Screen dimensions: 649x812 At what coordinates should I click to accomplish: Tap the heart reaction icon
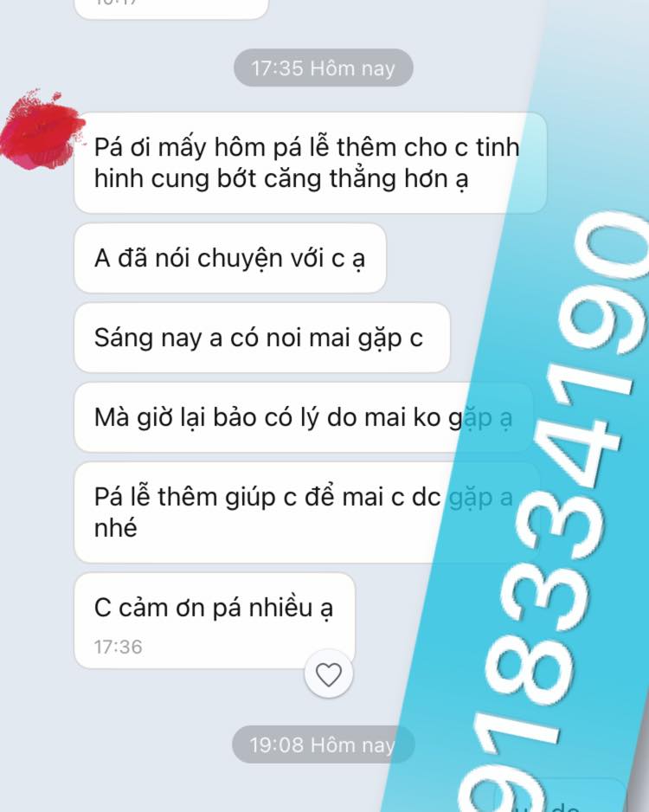[329, 674]
